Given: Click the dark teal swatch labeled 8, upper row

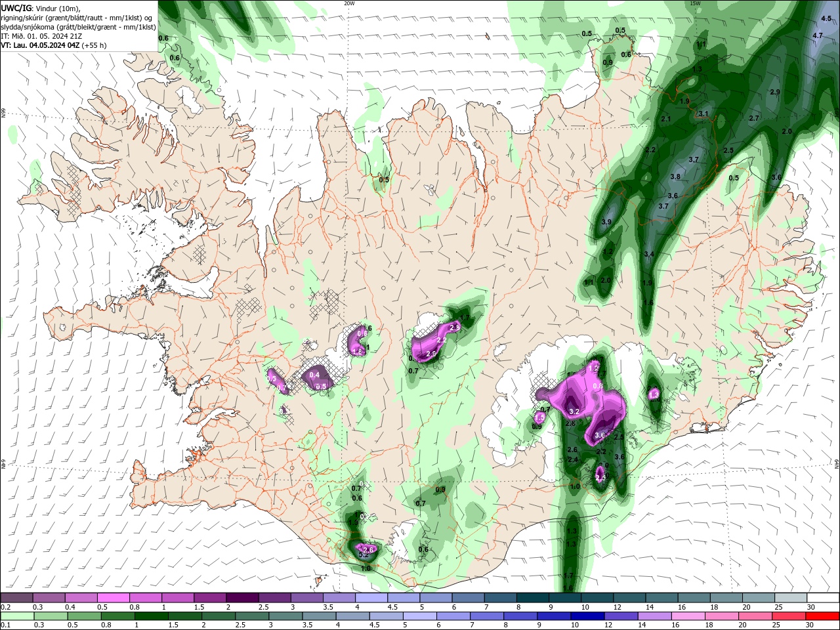Looking at the screenshot, I should tap(532, 598).
